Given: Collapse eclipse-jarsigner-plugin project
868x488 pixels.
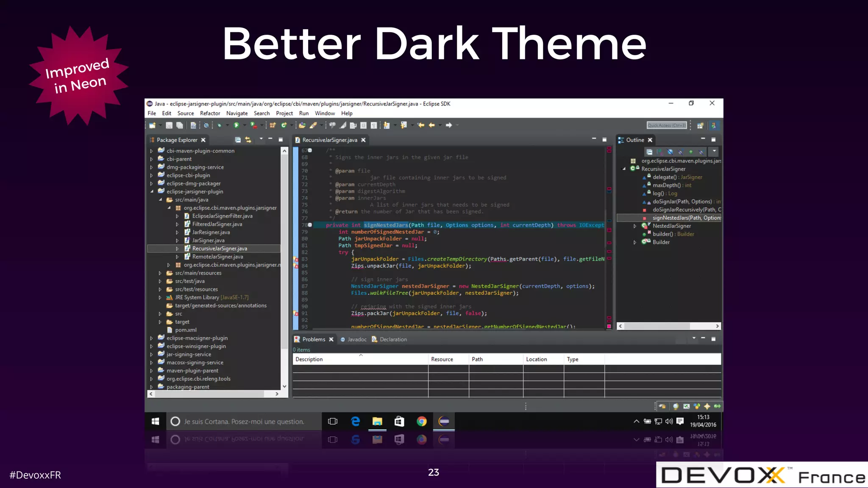Looking at the screenshot, I should (152, 191).
